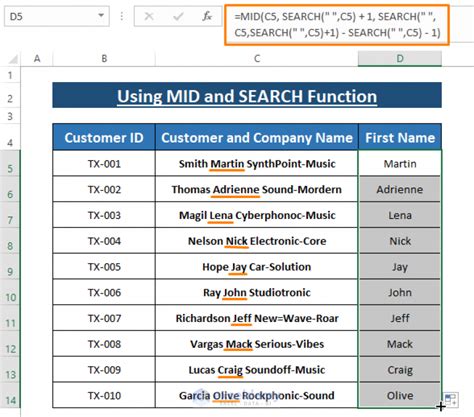Viewport: 474px width, 417px height.
Task: Click the Name Box showing D5
Action: pos(57,16)
